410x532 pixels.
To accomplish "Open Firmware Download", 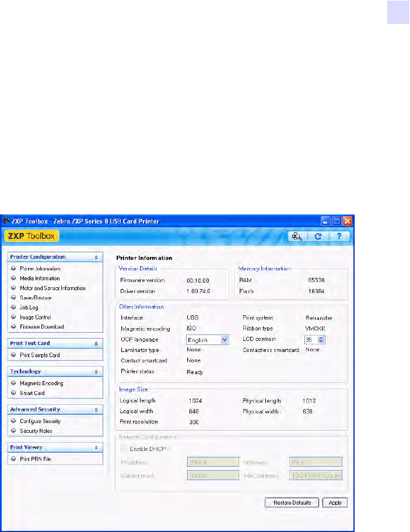I will (x=42, y=327).
